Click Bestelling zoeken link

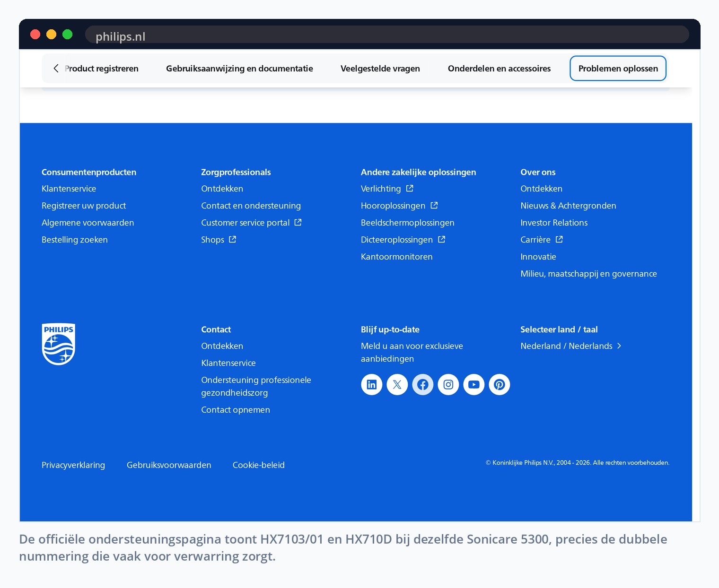[x=75, y=240]
